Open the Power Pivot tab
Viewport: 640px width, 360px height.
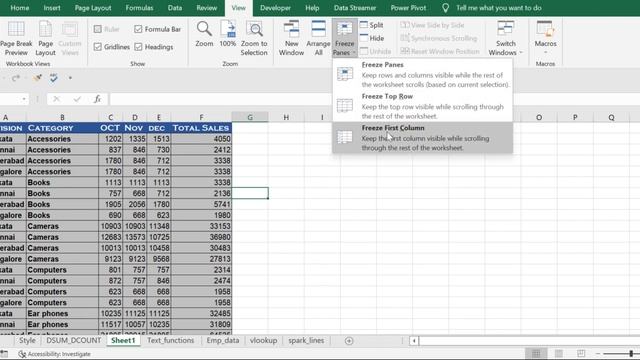pyautogui.click(x=408, y=8)
